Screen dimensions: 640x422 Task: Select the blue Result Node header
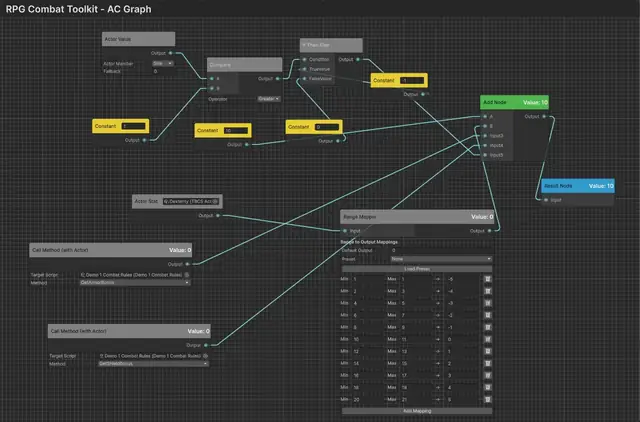[578, 186]
